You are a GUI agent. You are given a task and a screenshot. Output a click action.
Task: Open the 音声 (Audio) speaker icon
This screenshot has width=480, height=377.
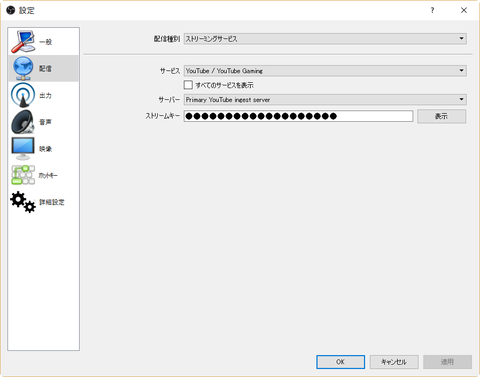coord(23,122)
